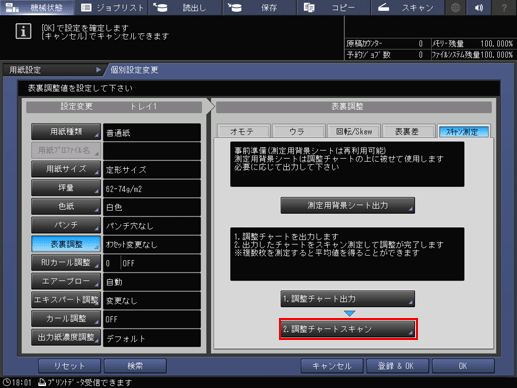Click 1.調整チャート出力 button
517x388 pixels.
click(x=348, y=299)
